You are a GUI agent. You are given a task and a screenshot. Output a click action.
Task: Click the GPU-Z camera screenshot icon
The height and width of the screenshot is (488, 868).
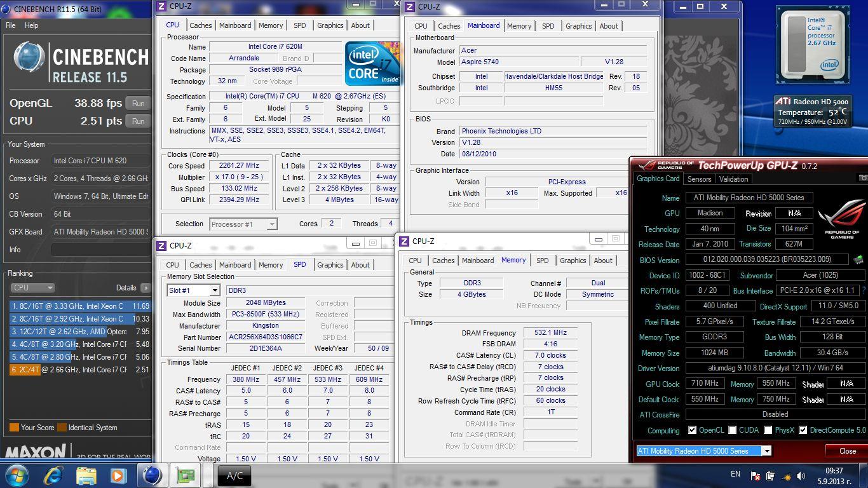[862, 179]
